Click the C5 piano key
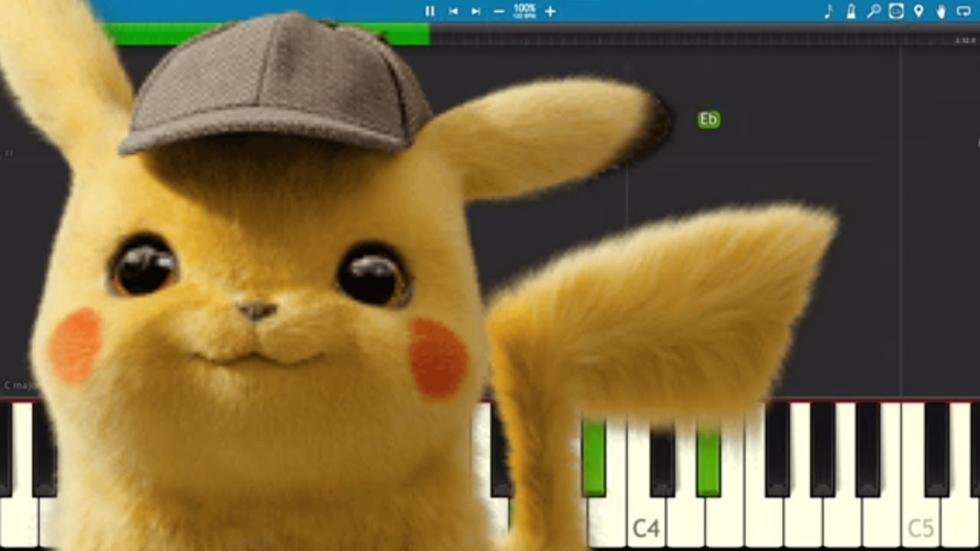The image size is (980, 551). coord(920,474)
